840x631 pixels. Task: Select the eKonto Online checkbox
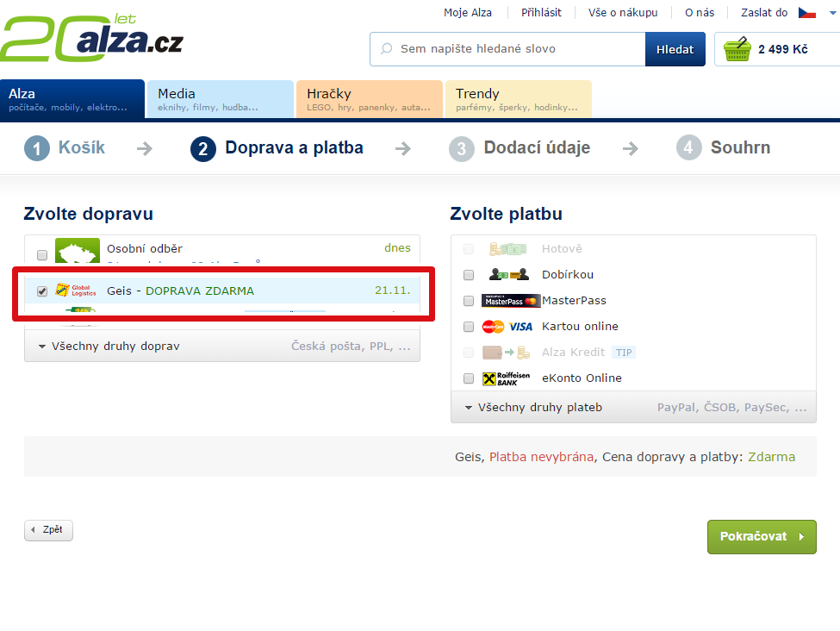coord(469,378)
